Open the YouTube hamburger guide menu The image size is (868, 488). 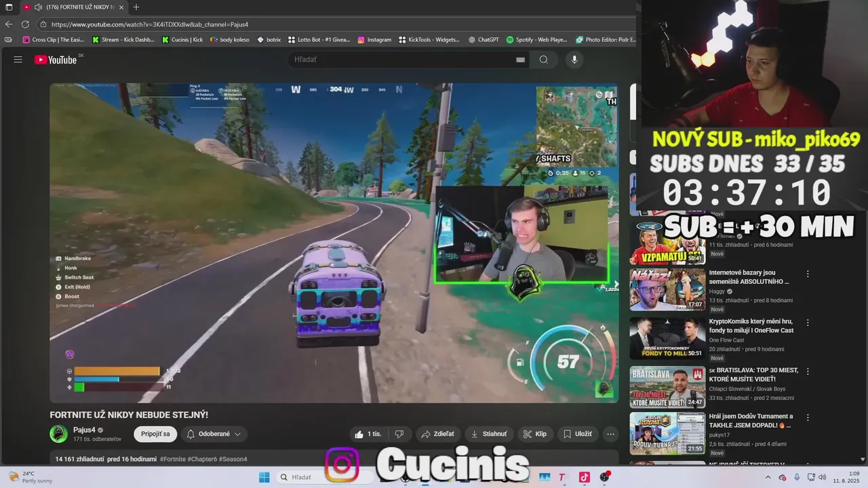[x=18, y=60]
